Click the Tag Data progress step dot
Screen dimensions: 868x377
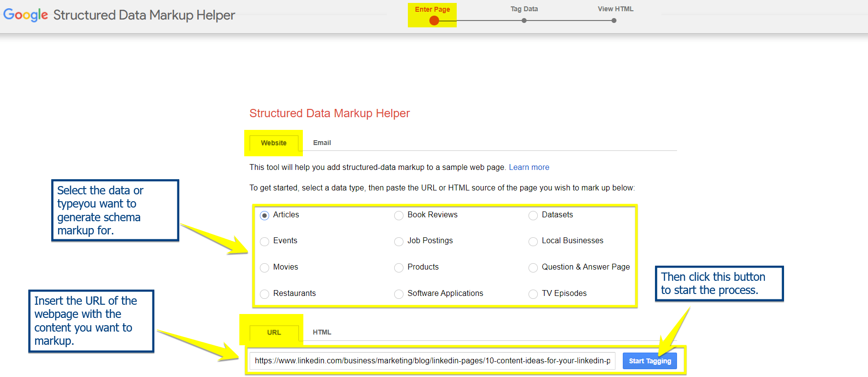[x=524, y=21]
